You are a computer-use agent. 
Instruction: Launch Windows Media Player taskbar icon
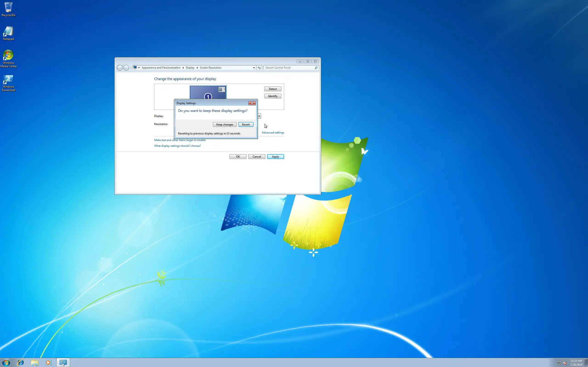[x=49, y=362]
